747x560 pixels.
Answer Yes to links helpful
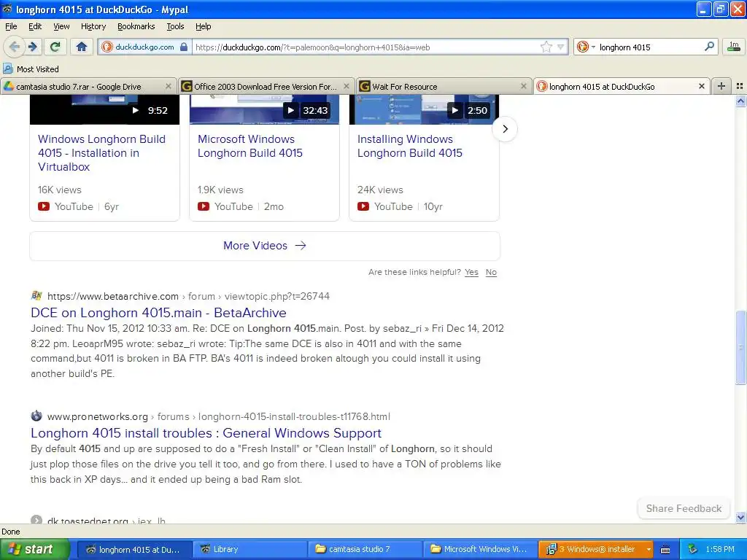tap(471, 272)
